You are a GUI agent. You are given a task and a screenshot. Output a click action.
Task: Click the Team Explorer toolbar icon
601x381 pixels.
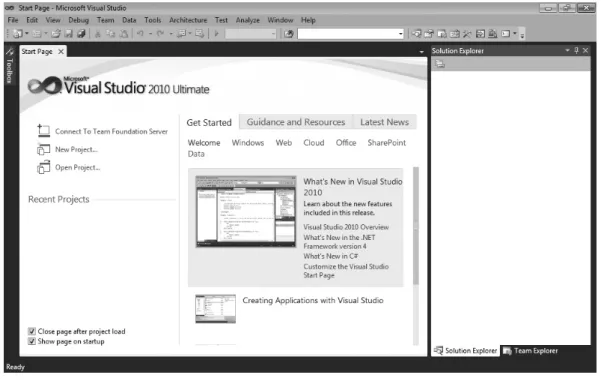[x=442, y=34]
